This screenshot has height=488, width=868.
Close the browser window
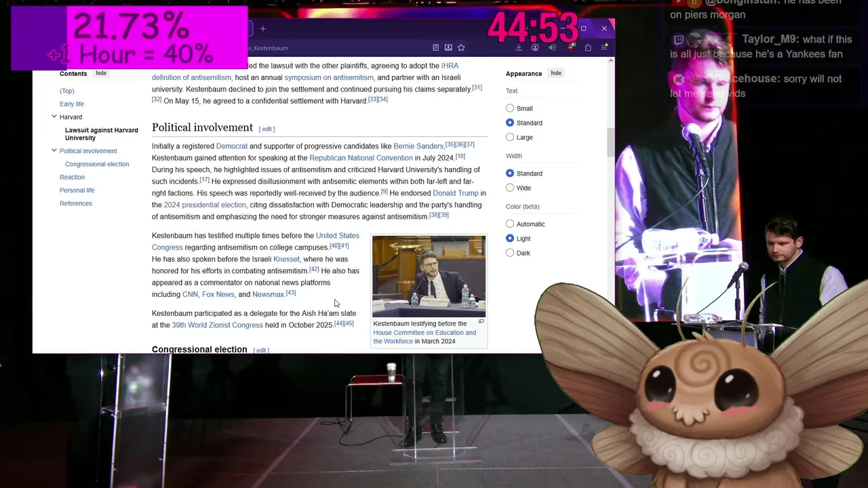coord(604,28)
